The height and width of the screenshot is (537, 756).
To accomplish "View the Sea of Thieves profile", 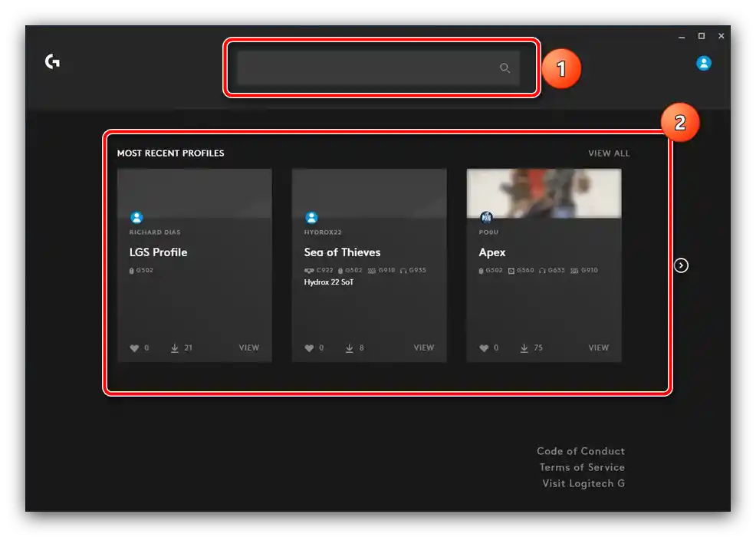I will [423, 348].
